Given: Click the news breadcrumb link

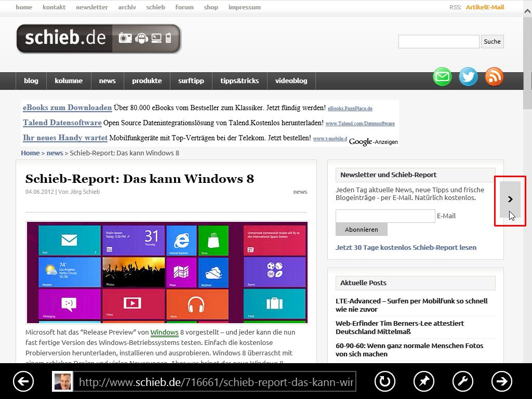Looking at the screenshot, I should [55, 153].
